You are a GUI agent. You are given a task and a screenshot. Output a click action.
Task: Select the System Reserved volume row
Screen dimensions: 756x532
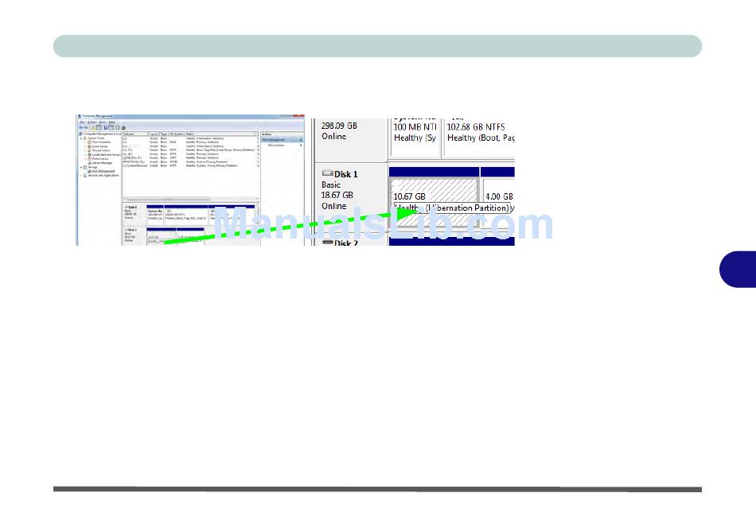point(190,165)
